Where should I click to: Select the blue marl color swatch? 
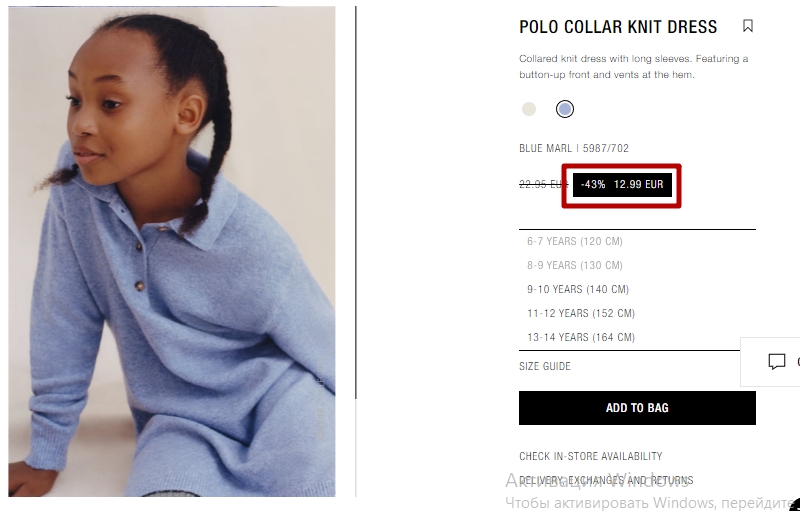tap(565, 109)
